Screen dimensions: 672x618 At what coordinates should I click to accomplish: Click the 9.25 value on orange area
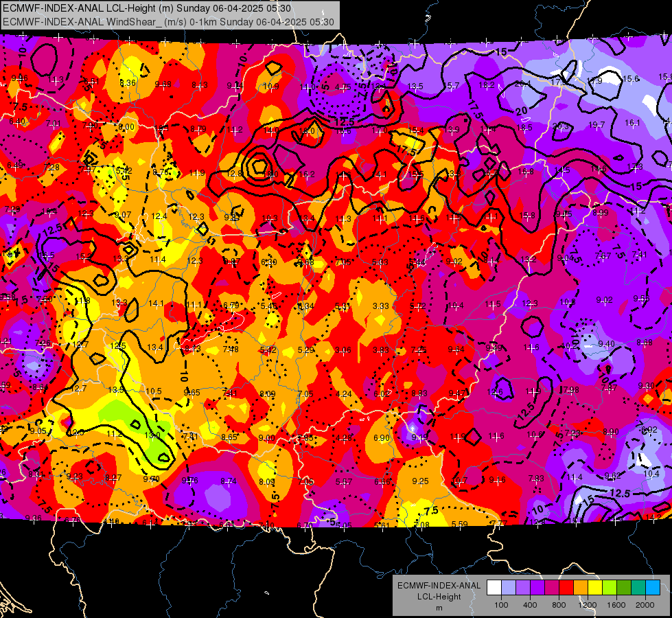[420, 481]
